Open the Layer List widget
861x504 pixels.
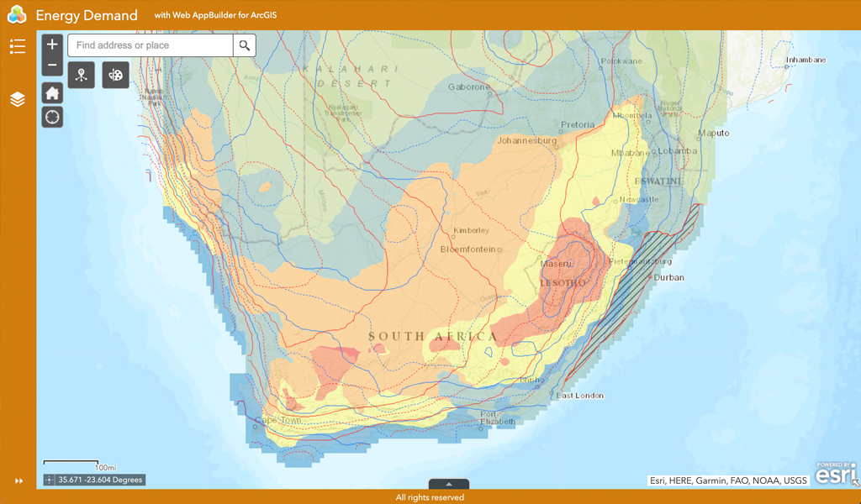18,99
